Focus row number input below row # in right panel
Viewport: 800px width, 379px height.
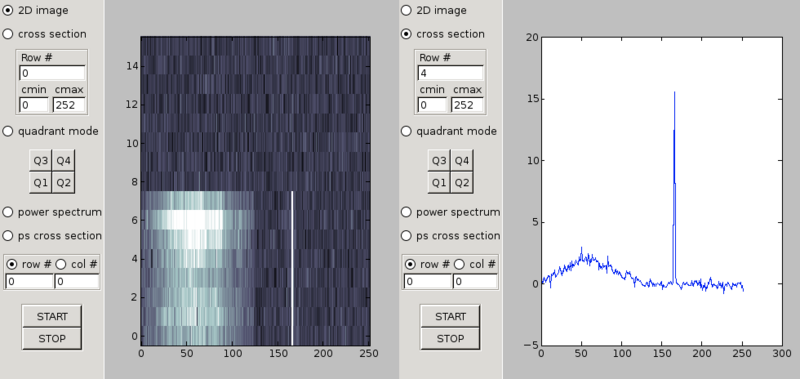click(428, 281)
